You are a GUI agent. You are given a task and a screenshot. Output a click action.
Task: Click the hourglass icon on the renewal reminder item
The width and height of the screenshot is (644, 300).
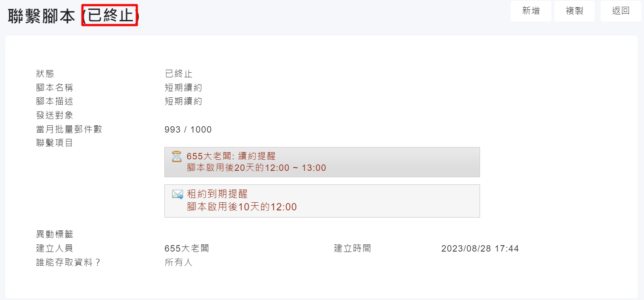point(176,156)
